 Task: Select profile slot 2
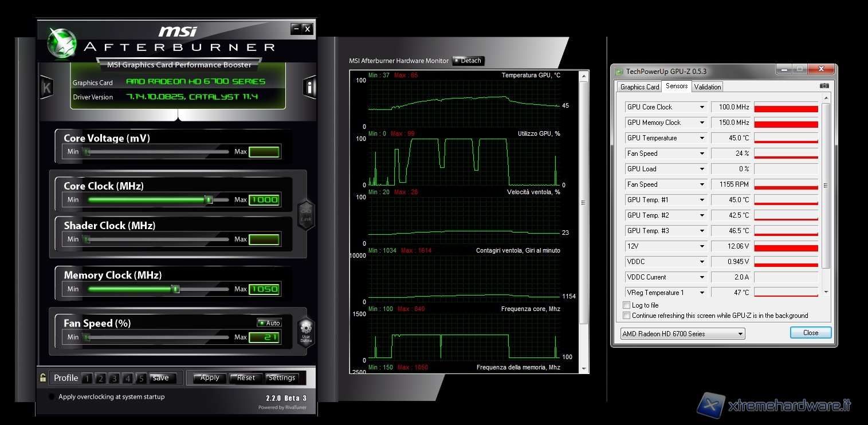[x=100, y=378]
